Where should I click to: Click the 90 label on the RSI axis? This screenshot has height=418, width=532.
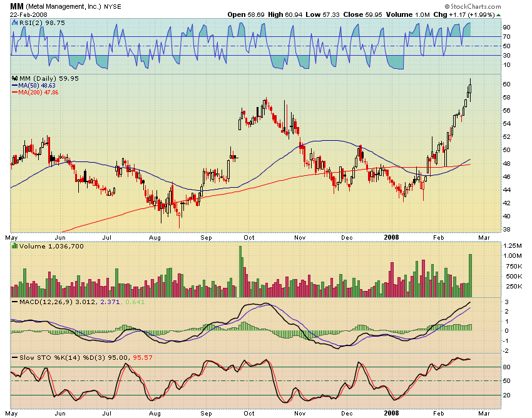coord(507,27)
